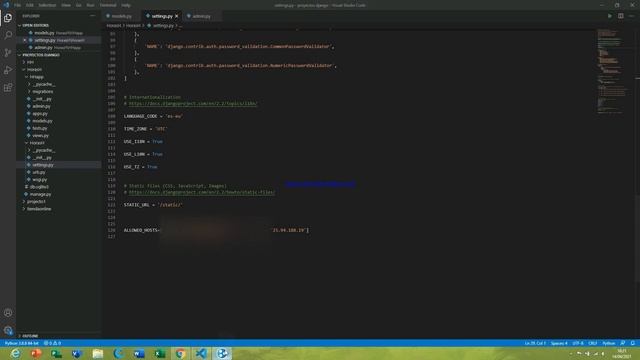Image resolution: width=640 pixels, height=360 pixels.
Task: Open the Extensions view
Action: click(8, 88)
